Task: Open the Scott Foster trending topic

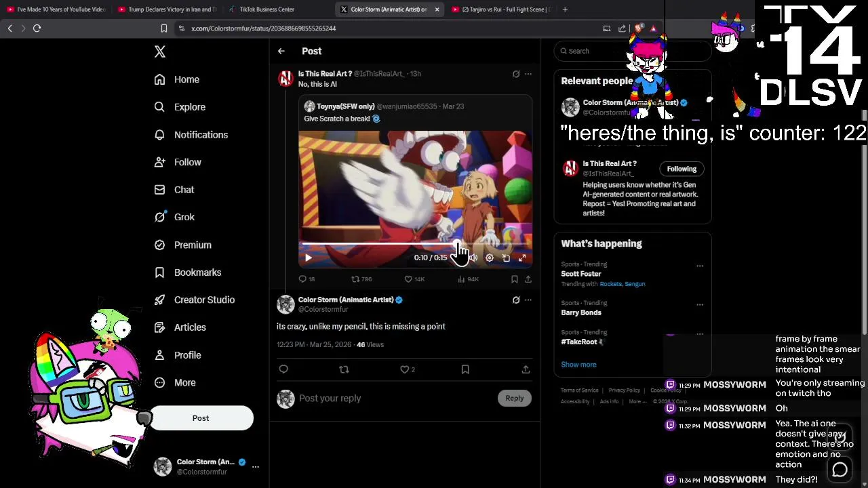Action: 580,274
